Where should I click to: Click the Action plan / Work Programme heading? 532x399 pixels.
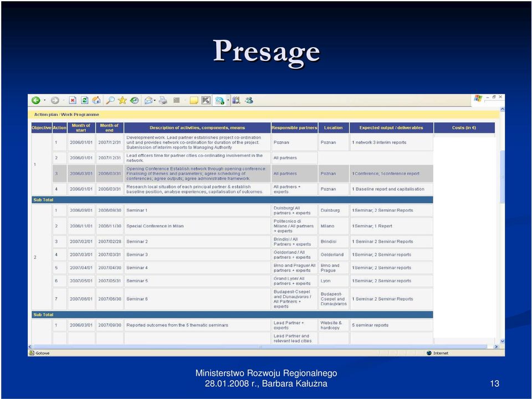[x=66, y=115]
